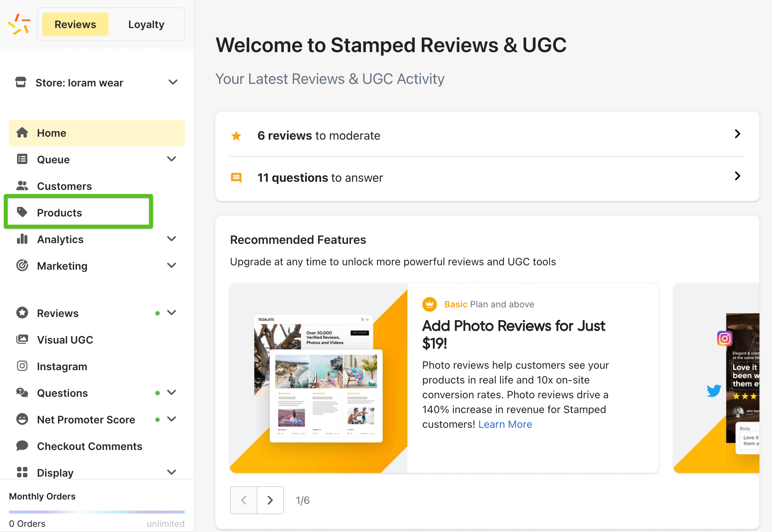Click the Stamped logo icon

[19, 24]
